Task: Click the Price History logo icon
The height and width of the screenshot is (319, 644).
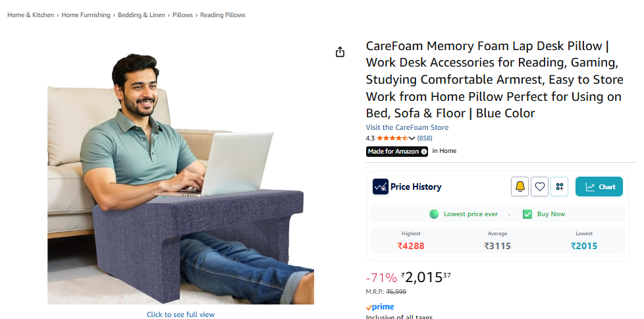Action: point(381,187)
